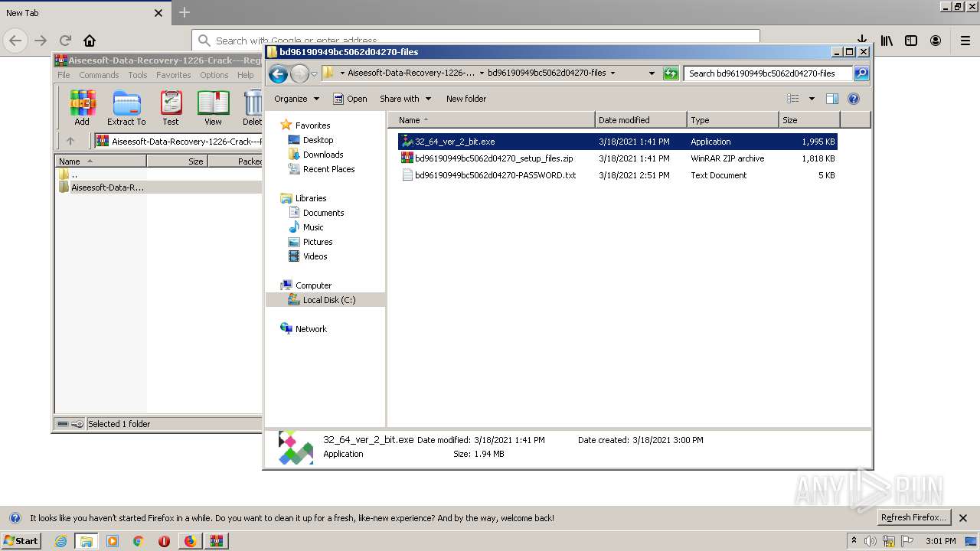Close the New Tab in Firefox

coord(158,13)
